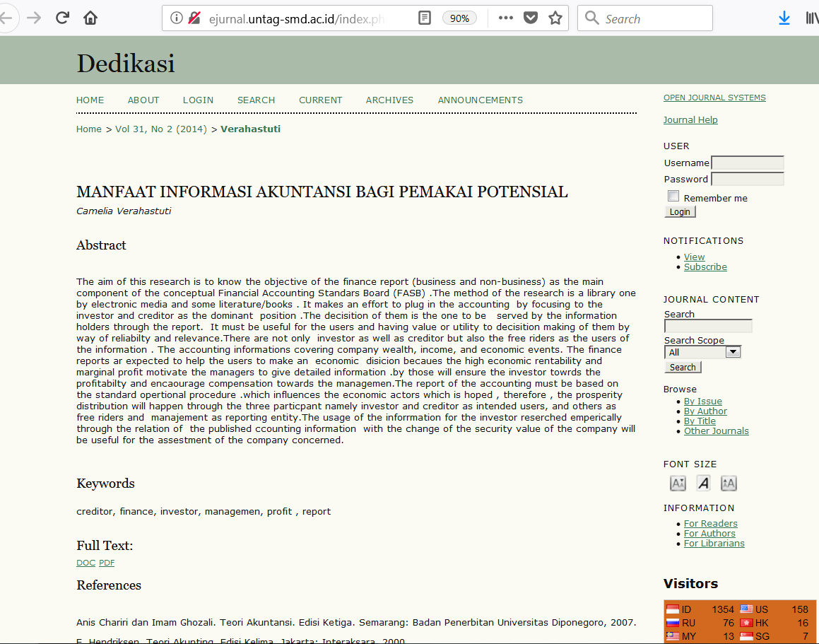
Task: Click the browser reload button
Action: click(62, 18)
